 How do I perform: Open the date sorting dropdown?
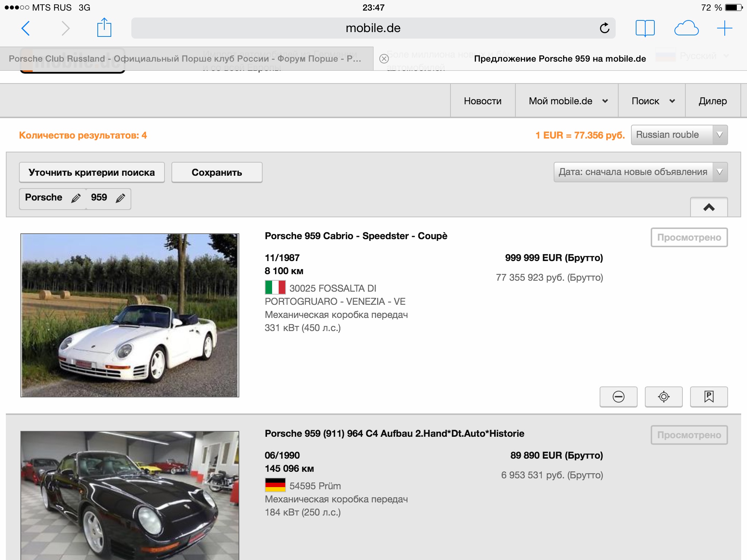coord(640,172)
